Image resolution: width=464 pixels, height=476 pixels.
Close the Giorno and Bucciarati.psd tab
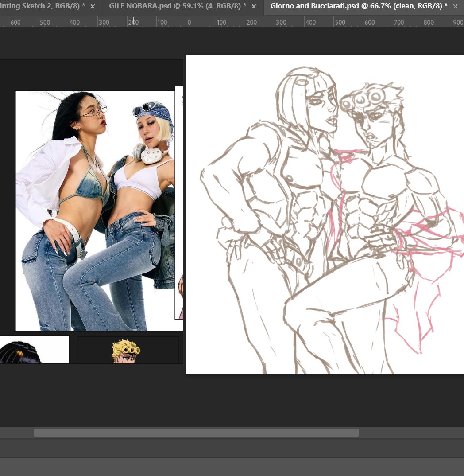(455, 6)
